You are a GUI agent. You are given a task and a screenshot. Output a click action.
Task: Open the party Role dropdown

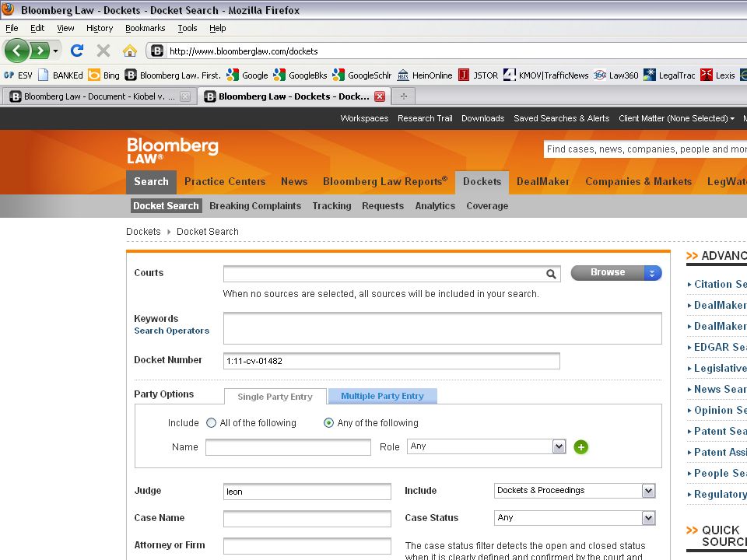(x=486, y=446)
